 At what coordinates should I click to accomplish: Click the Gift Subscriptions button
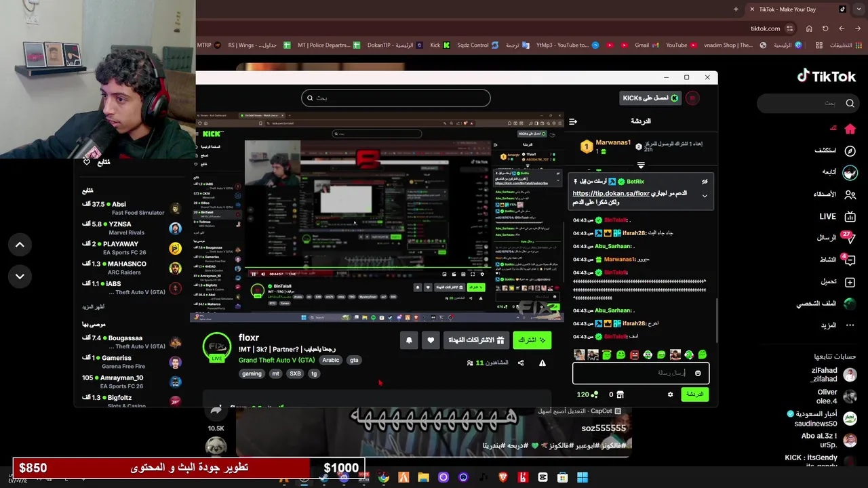(476, 340)
